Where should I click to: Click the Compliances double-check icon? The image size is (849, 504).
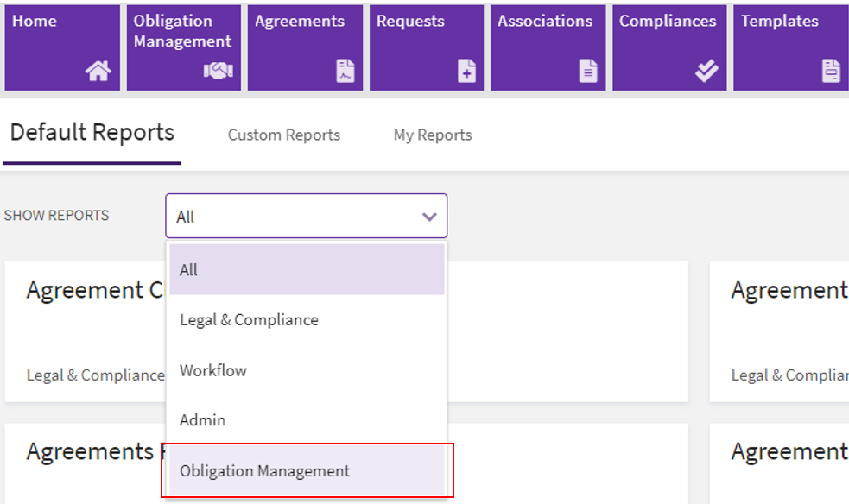[x=706, y=72]
